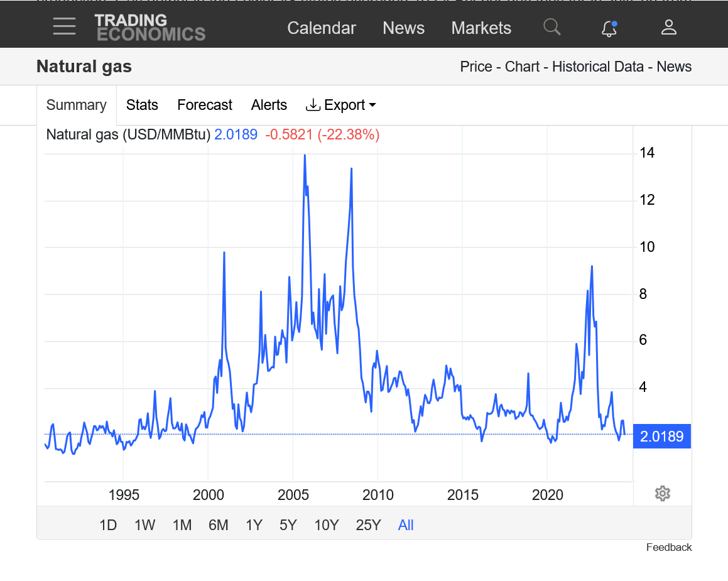Screen dimensions: 728x581
Task: Select the 25Y time range
Action: [368, 525]
